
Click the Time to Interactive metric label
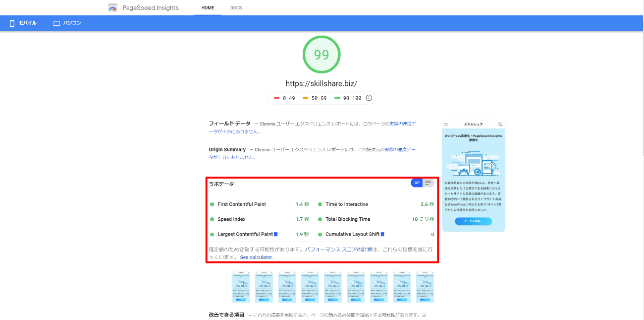coord(347,204)
